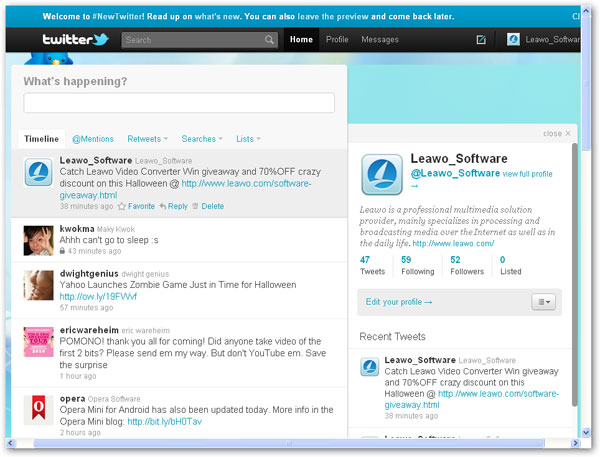The width and height of the screenshot is (600, 457).
Task: Click the Favorite star icon
Action: 122,206
